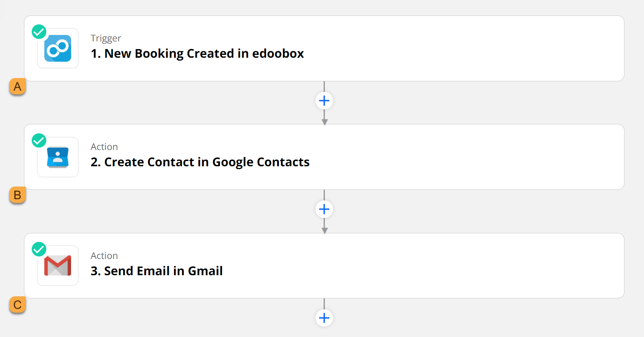This screenshot has width=644, height=337.
Task: Click the green checkmark on the trigger step
Action: pyautogui.click(x=39, y=32)
